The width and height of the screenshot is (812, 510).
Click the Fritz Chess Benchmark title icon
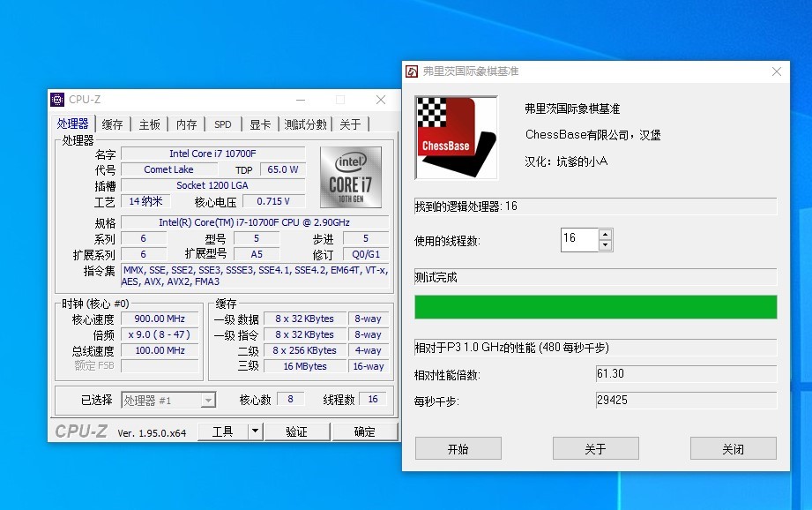pos(412,71)
